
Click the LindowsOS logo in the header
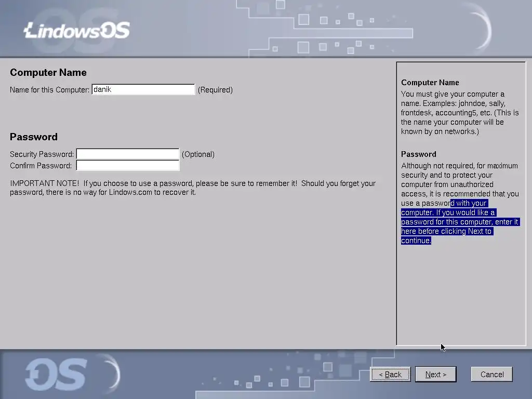(77, 31)
